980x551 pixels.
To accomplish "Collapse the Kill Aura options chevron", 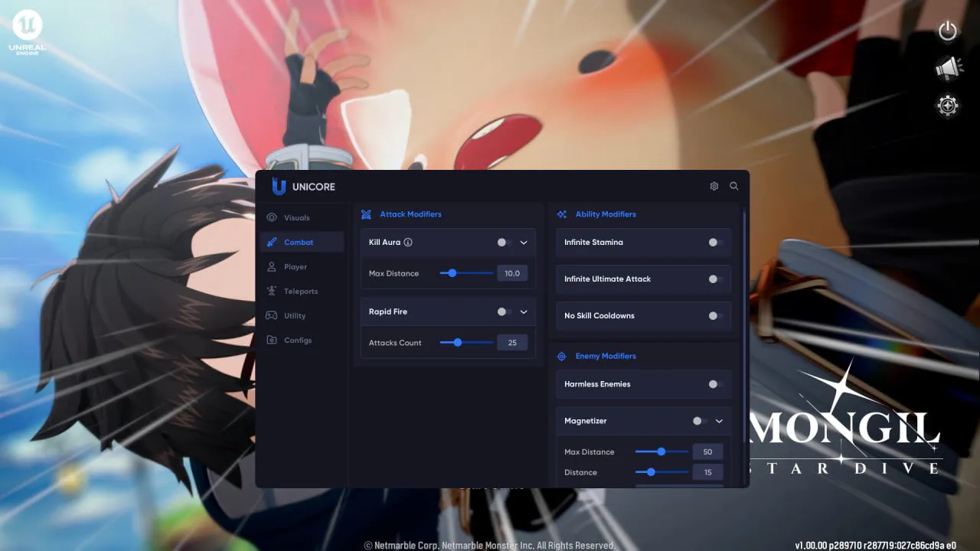I will (524, 243).
